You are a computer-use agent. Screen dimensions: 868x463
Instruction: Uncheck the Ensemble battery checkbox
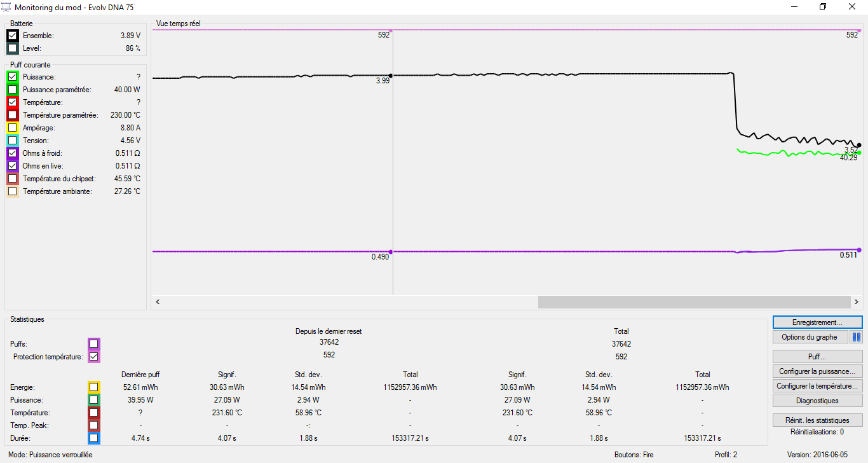pyautogui.click(x=13, y=36)
